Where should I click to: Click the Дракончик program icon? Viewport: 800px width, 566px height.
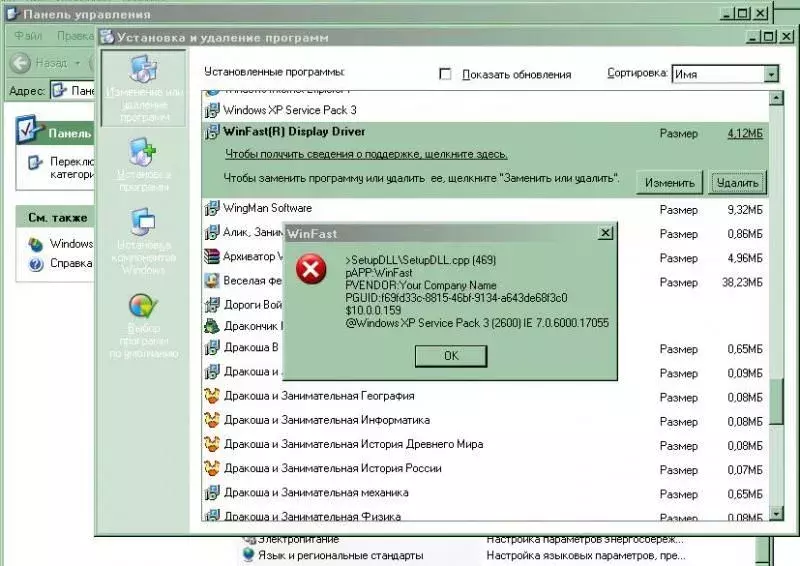click(x=212, y=326)
